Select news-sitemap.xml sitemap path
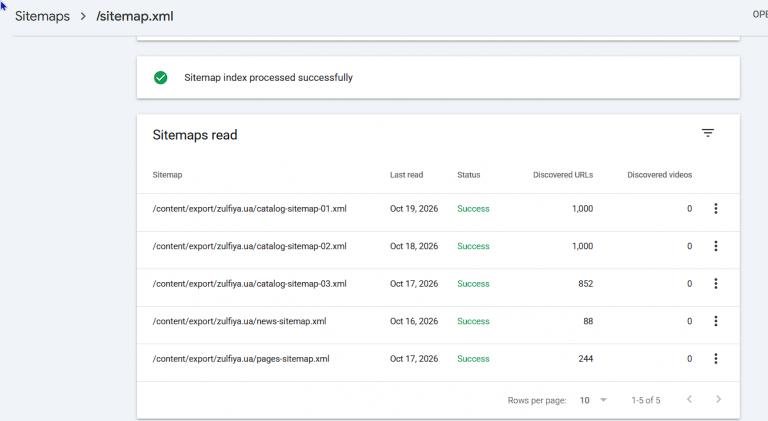This screenshot has height=421, width=768. pyautogui.click(x=239, y=321)
